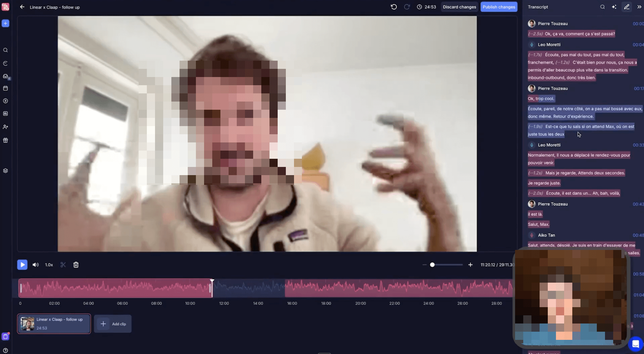Open the recordings play icon in sidebar
This screenshot has width=644, height=354.
click(x=5, y=101)
